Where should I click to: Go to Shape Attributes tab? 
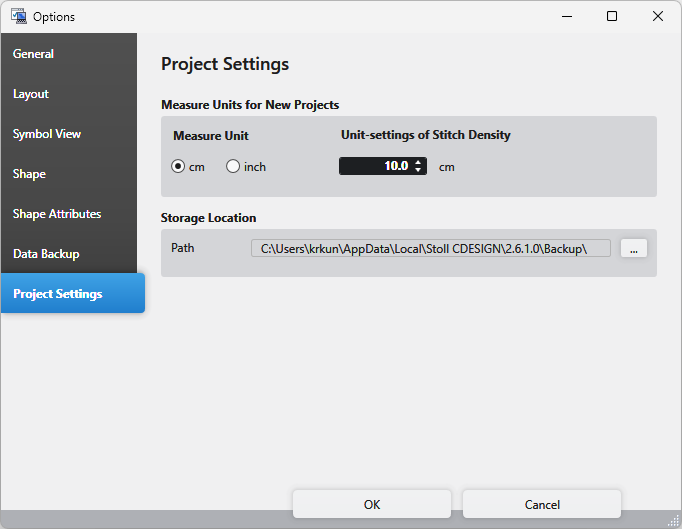pyautogui.click(x=57, y=214)
